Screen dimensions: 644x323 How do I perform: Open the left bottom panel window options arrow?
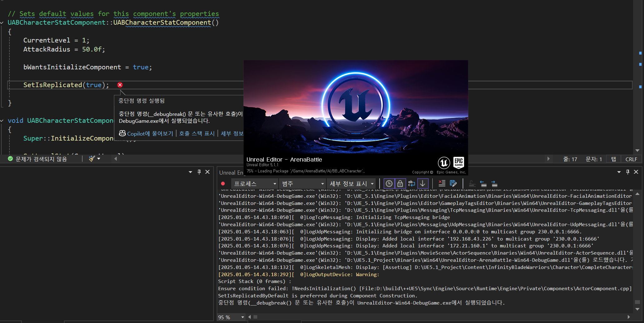190,172
